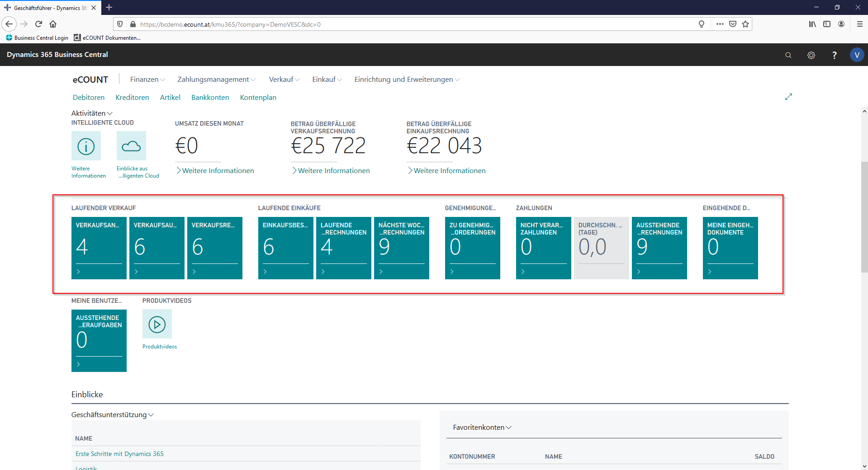This screenshot has height=470, width=868.
Task: Open the Bankkonten list
Action: (210, 97)
